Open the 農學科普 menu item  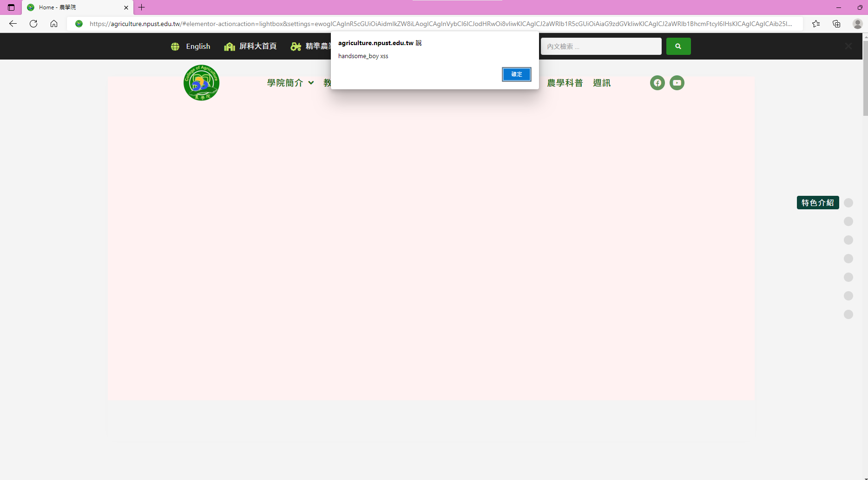tap(565, 83)
